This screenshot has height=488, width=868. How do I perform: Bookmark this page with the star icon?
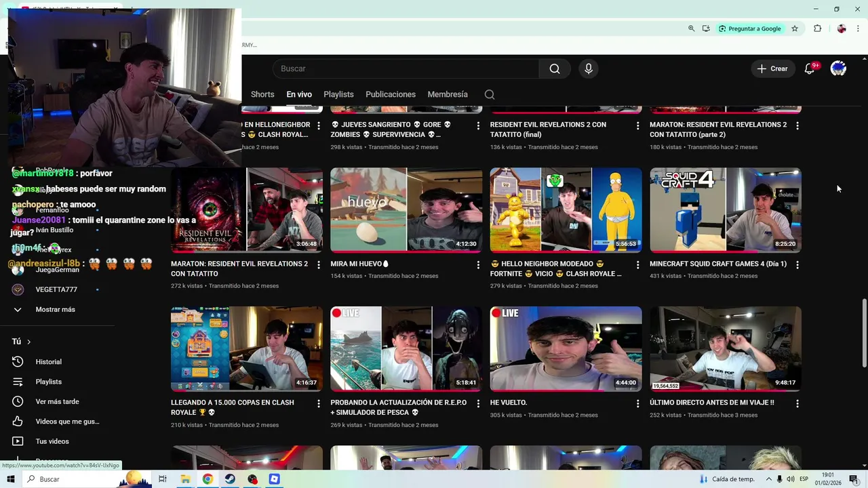click(795, 28)
